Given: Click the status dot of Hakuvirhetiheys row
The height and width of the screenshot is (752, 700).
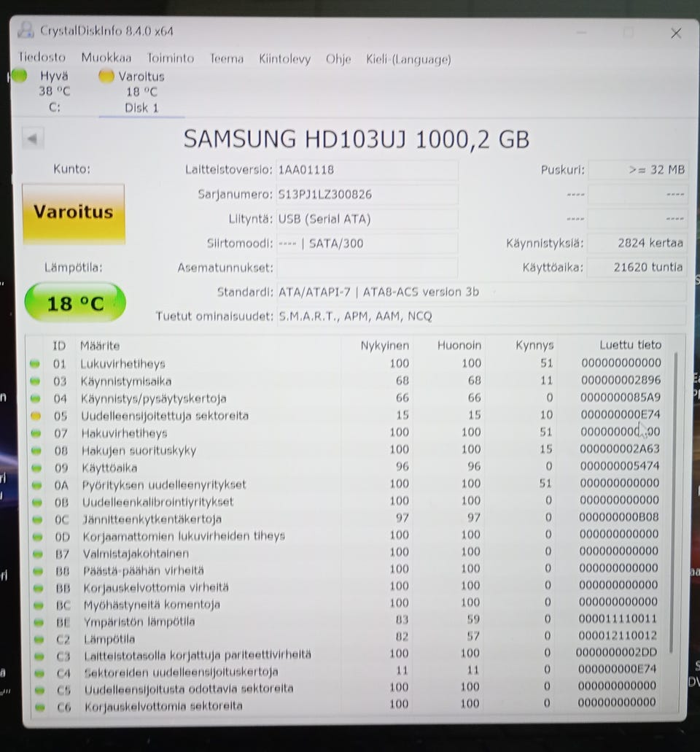Looking at the screenshot, I should tap(36, 433).
